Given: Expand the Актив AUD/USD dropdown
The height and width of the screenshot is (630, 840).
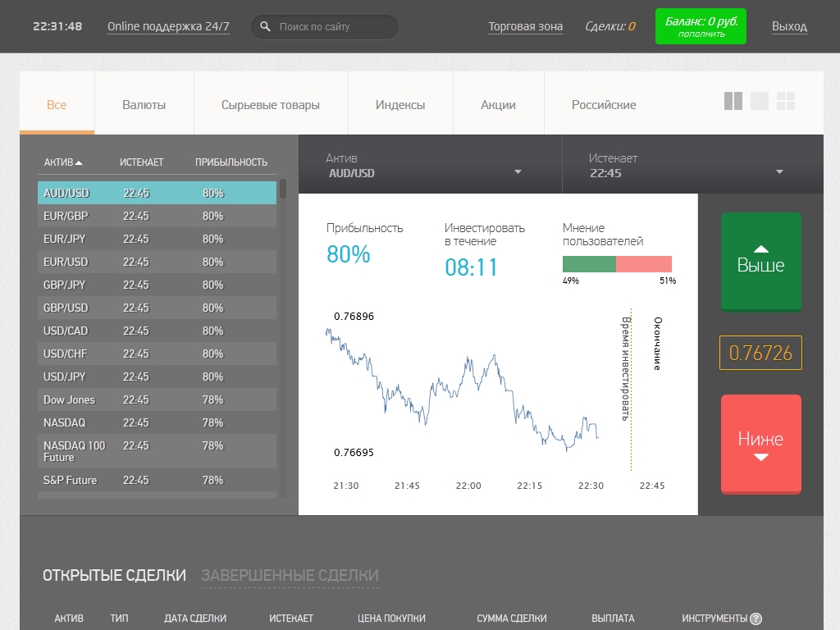Looking at the screenshot, I should [x=518, y=172].
